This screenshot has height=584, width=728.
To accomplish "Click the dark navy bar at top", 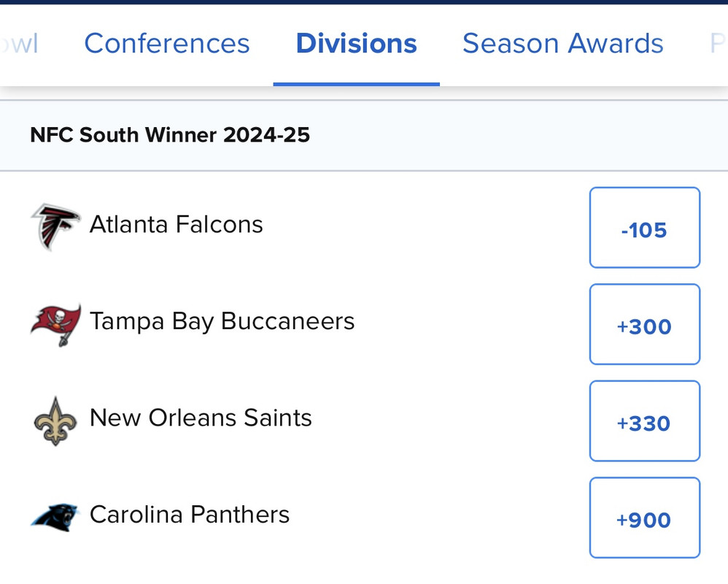I will click(364, 2).
